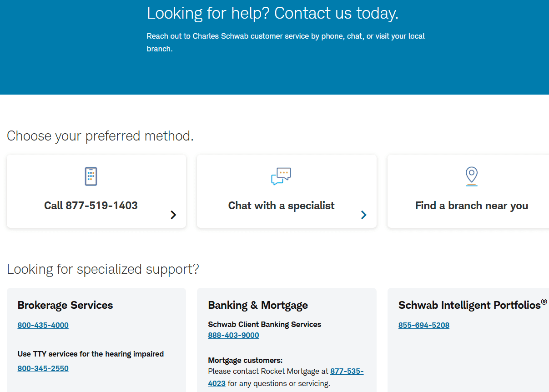Open Chat with a specialist
Image resolution: width=549 pixels, height=392 pixels.
281,205
